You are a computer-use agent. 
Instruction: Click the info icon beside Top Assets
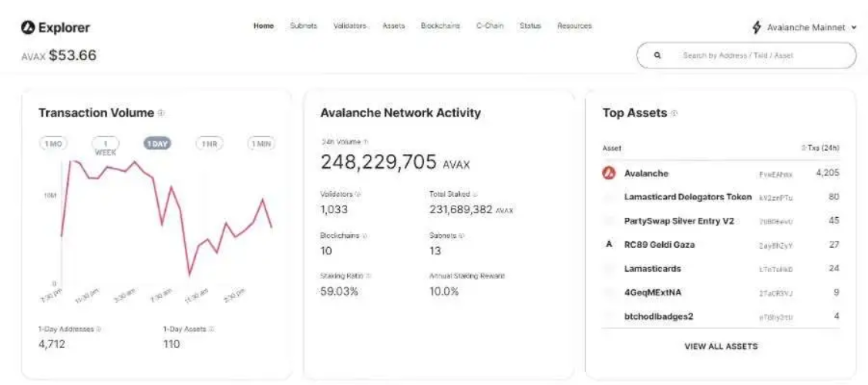click(x=674, y=113)
